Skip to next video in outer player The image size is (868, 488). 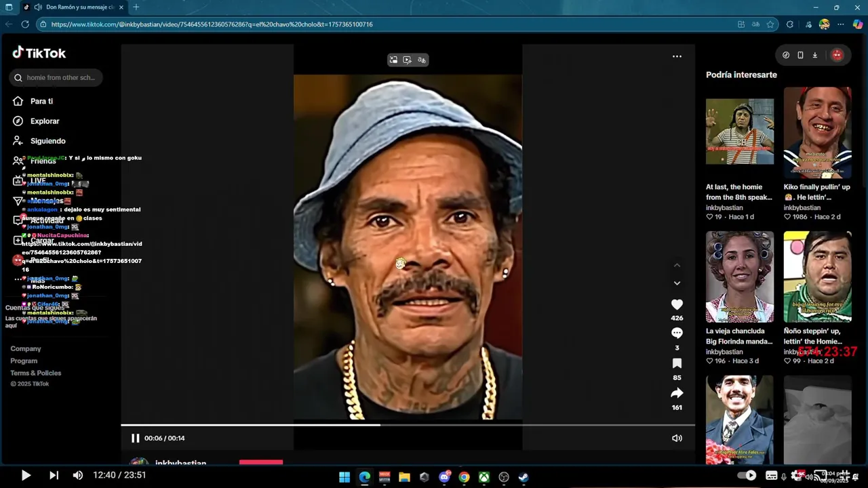54,475
